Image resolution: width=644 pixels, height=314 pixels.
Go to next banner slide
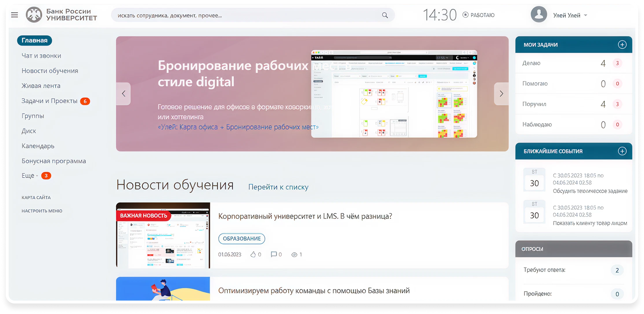[501, 94]
